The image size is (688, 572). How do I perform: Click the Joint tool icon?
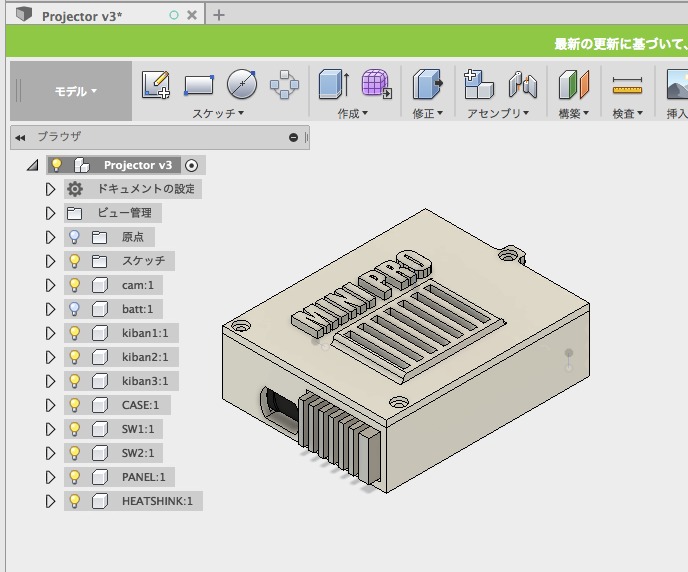[x=522, y=84]
